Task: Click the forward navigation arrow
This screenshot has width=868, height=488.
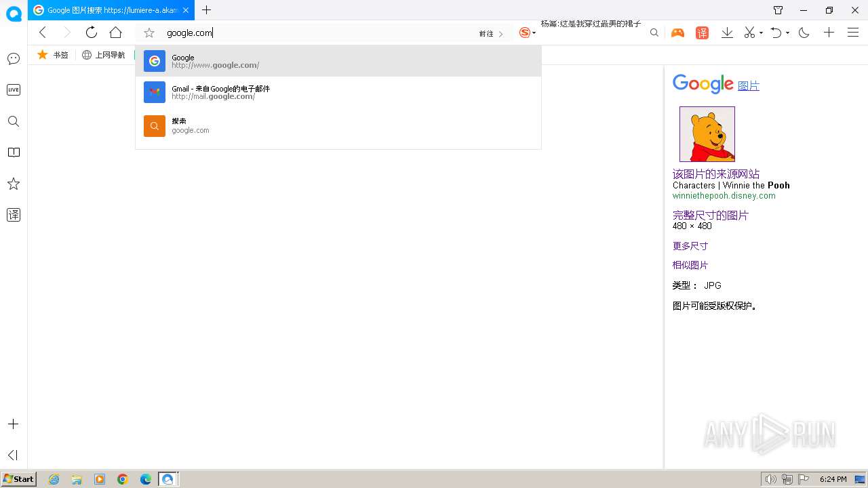Action: tap(66, 33)
